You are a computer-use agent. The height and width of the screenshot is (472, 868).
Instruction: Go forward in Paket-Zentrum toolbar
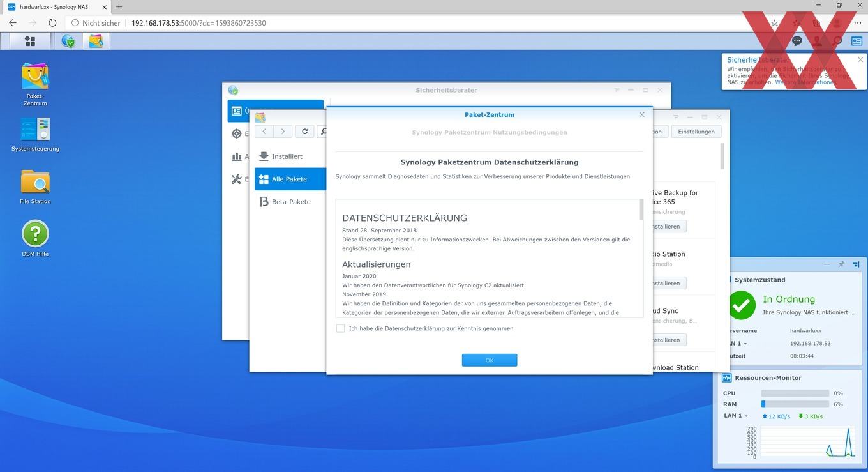[x=283, y=131]
